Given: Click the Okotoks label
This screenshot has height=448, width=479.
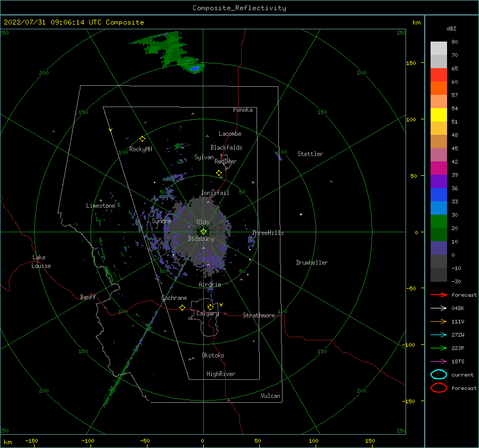Looking at the screenshot, I should 213,355.
